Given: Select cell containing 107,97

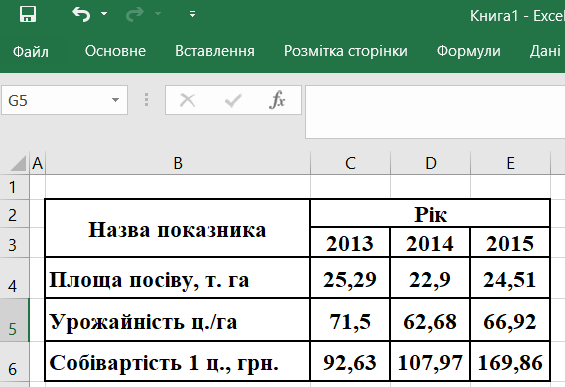Looking at the screenshot, I should click(430, 361).
